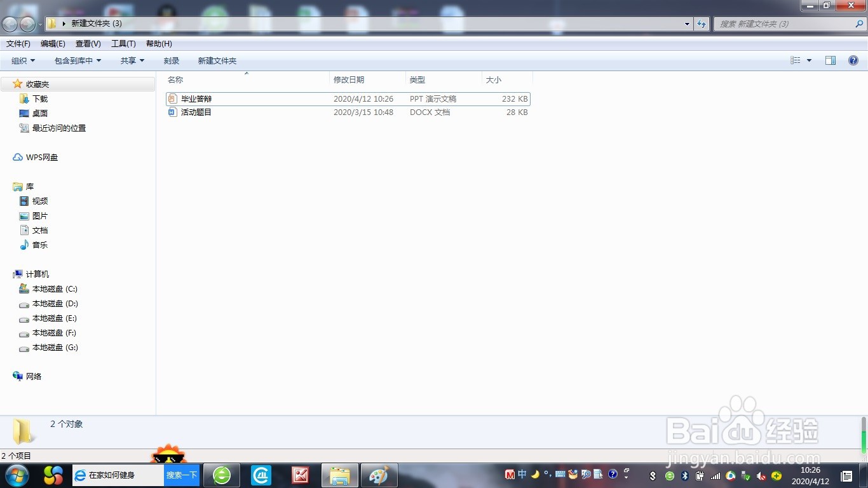Sort files by the 类型 column header
The image size is (868, 488).
(x=444, y=80)
